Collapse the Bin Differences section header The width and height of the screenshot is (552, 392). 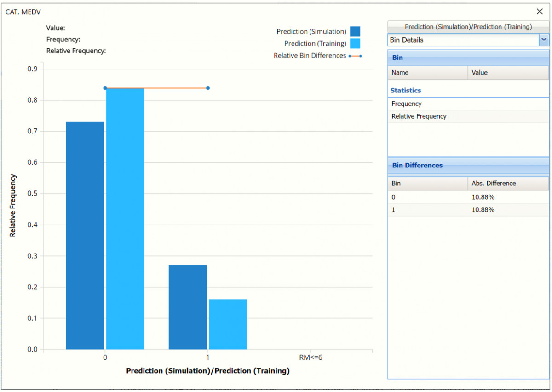point(468,165)
